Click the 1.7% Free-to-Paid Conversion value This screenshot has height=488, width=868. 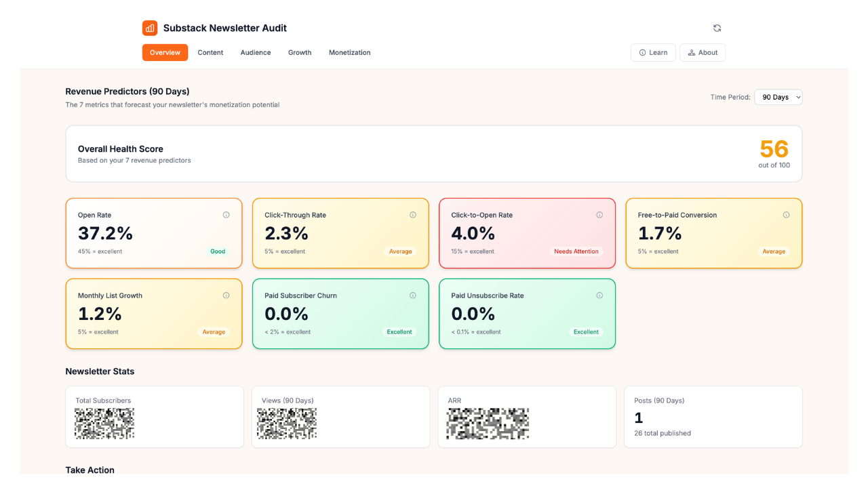click(659, 233)
